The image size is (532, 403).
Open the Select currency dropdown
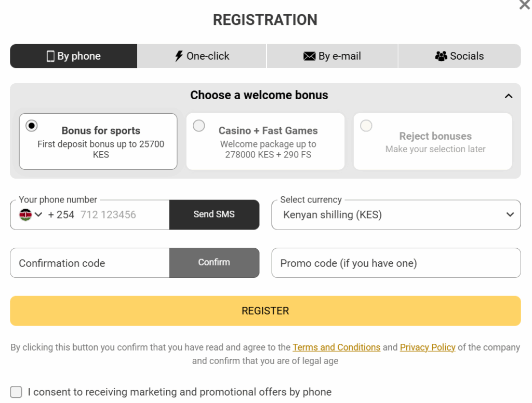[x=396, y=214]
